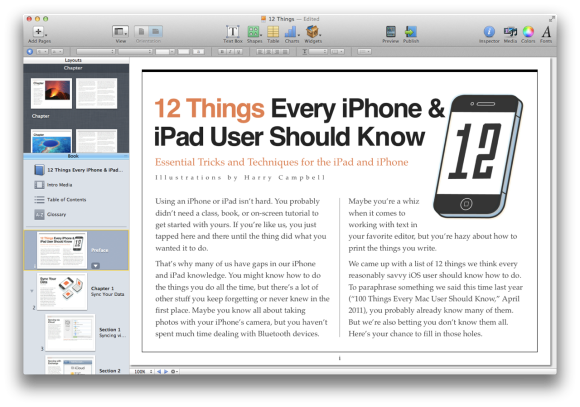Open the Charts menu
The image size is (580, 407).
point(292,34)
